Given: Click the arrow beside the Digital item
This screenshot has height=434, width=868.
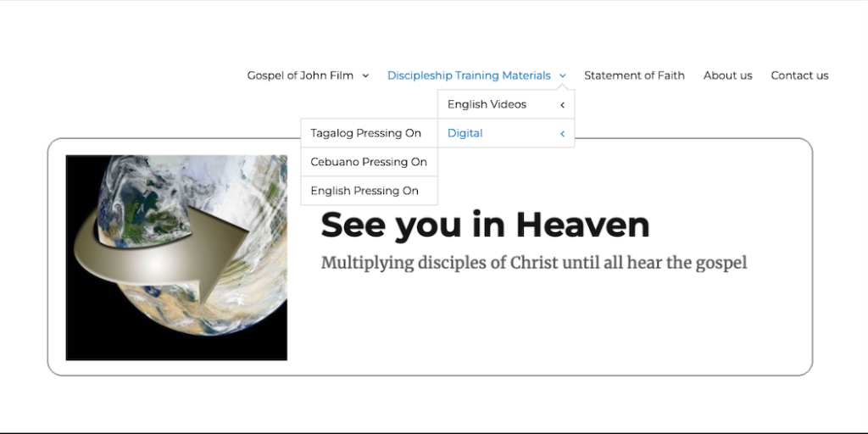Looking at the screenshot, I should pyautogui.click(x=562, y=134).
